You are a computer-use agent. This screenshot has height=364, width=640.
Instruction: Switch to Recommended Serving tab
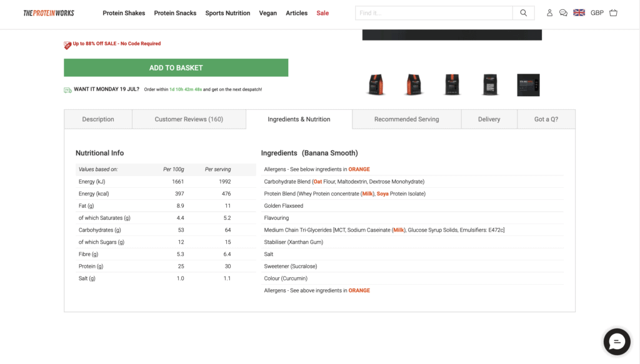pos(406,119)
